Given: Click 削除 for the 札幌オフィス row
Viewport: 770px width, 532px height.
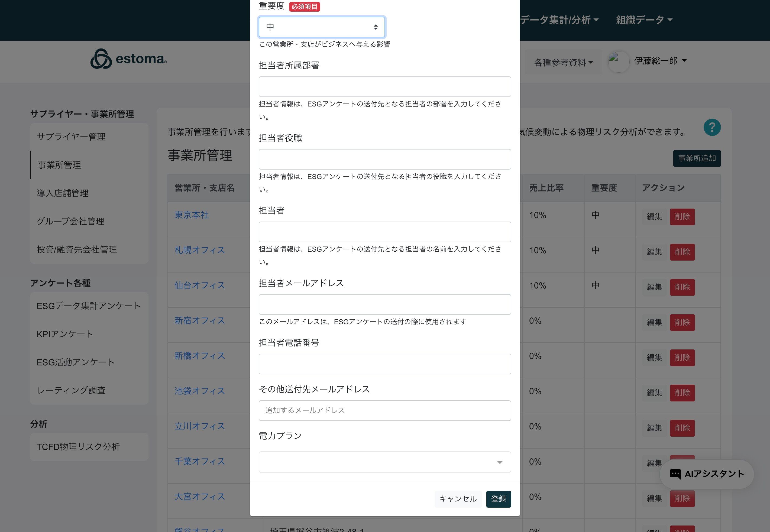Looking at the screenshot, I should click(682, 252).
